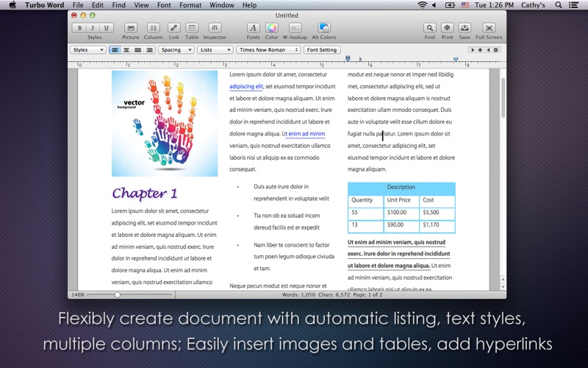Open the Format menu

(x=190, y=5)
